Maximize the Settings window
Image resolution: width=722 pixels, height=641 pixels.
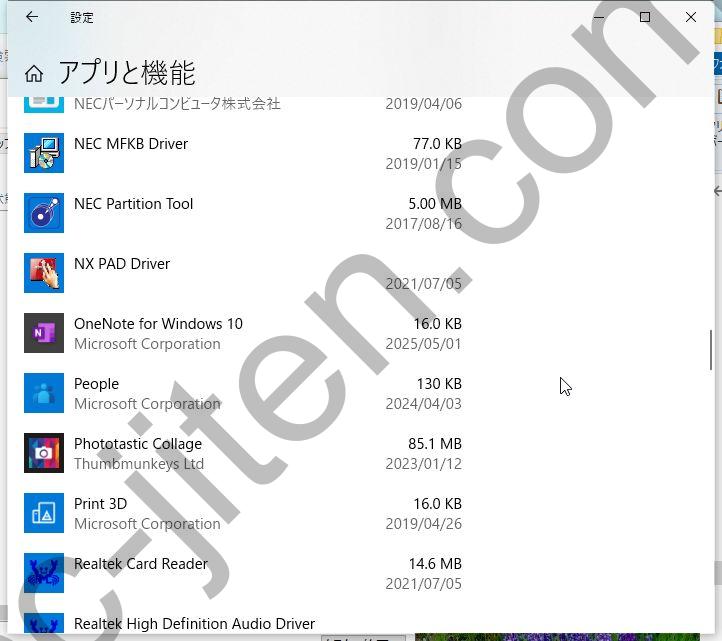644,17
